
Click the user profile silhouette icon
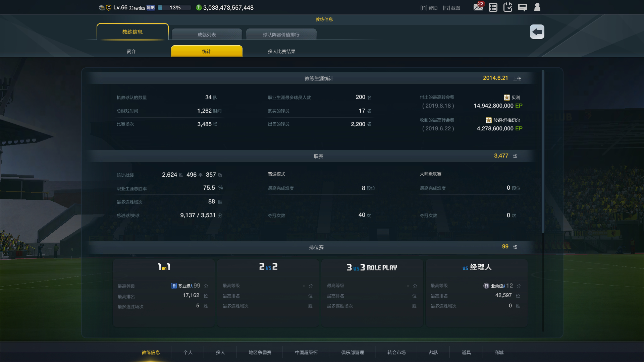click(537, 7)
